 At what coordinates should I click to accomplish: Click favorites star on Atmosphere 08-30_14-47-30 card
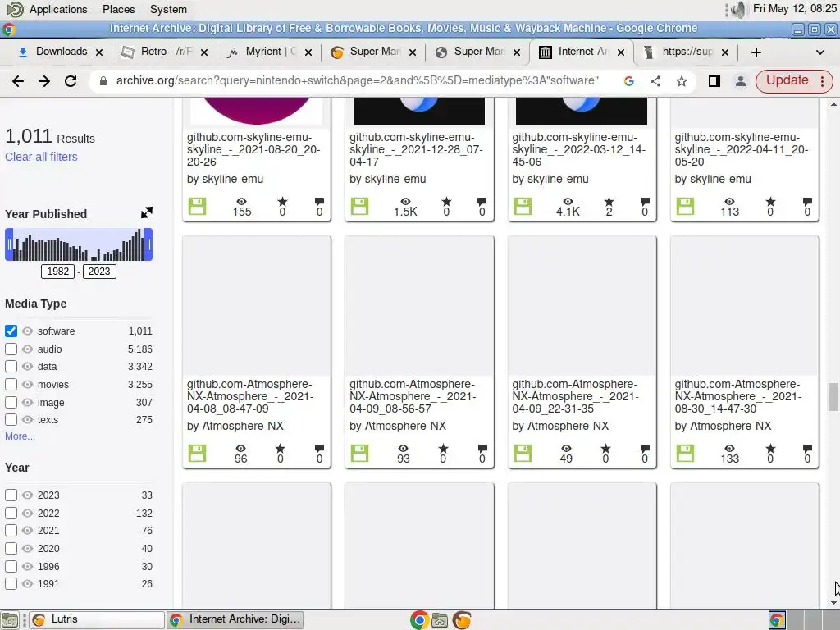(x=770, y=449)
